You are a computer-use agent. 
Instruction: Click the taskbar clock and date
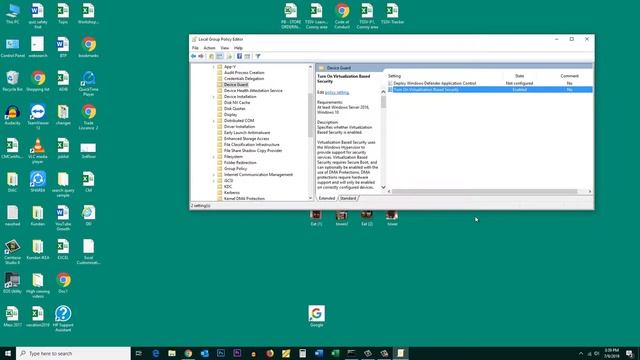pyautogui.click(x=612, y=353)
